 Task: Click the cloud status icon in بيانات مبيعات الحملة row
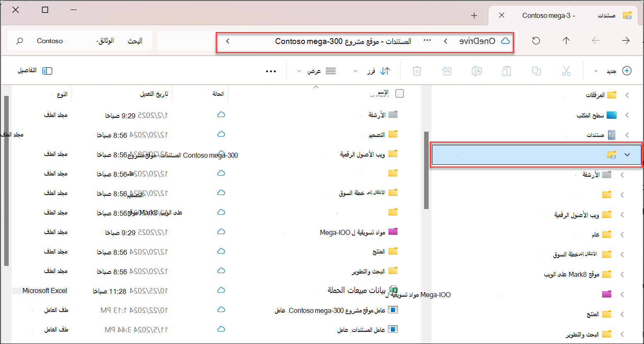point(221,290)
